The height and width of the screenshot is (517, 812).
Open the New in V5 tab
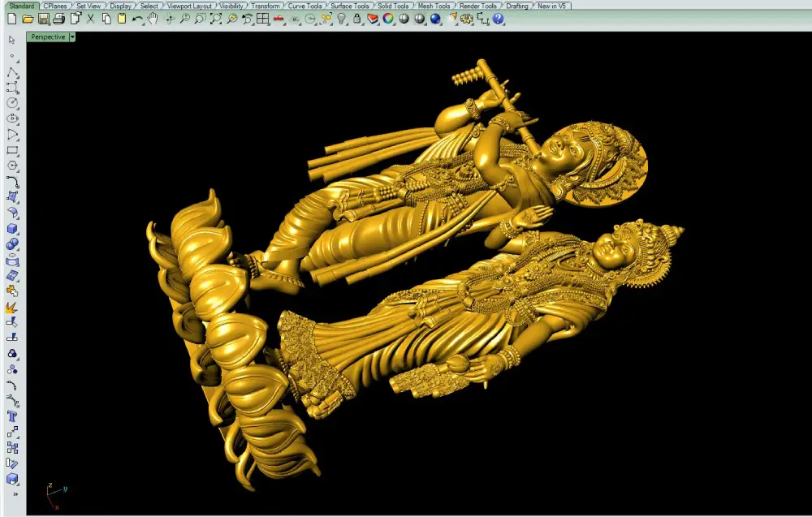click(x=552, y=6)
